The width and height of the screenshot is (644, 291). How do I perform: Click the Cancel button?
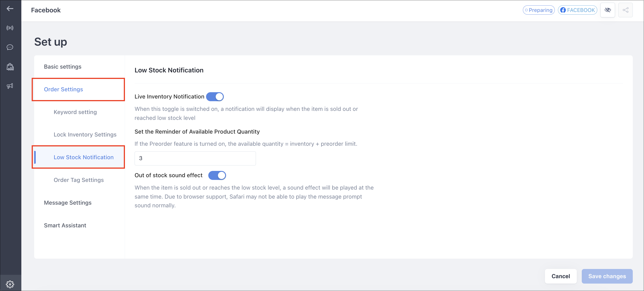point(560,276)
